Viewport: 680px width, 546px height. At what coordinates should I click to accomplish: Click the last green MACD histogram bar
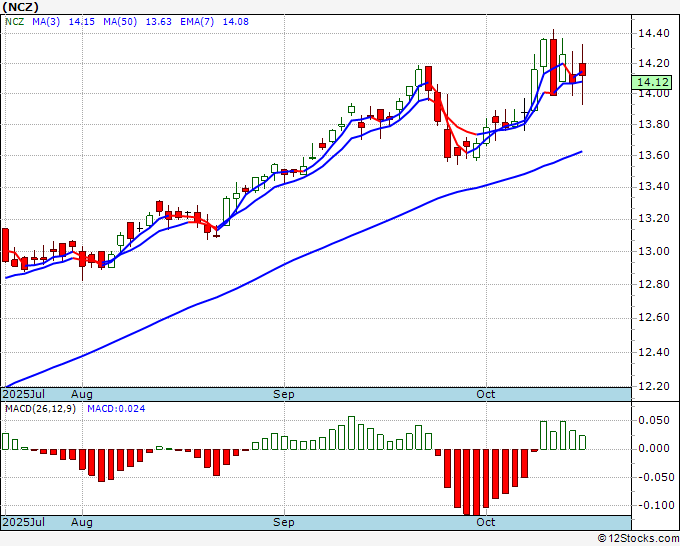[x=582, y=442]
